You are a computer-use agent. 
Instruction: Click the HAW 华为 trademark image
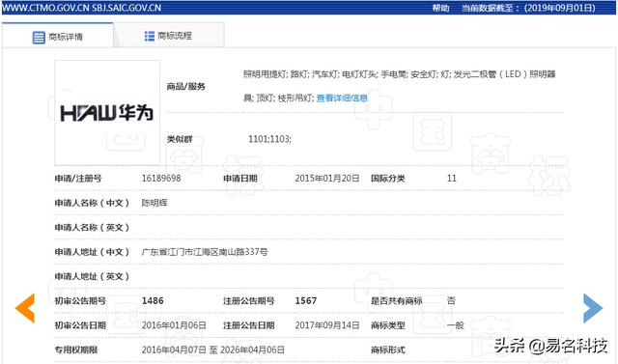(x=107, y=113)
